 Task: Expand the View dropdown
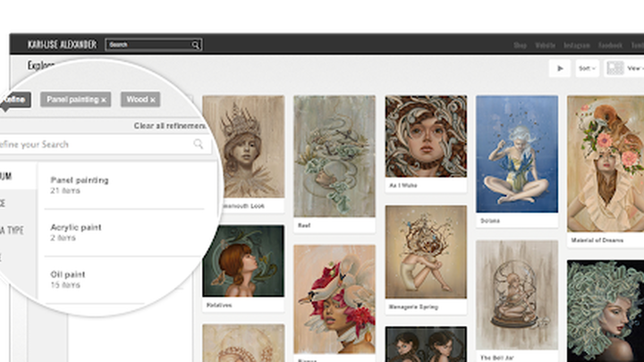click(634, 68)
